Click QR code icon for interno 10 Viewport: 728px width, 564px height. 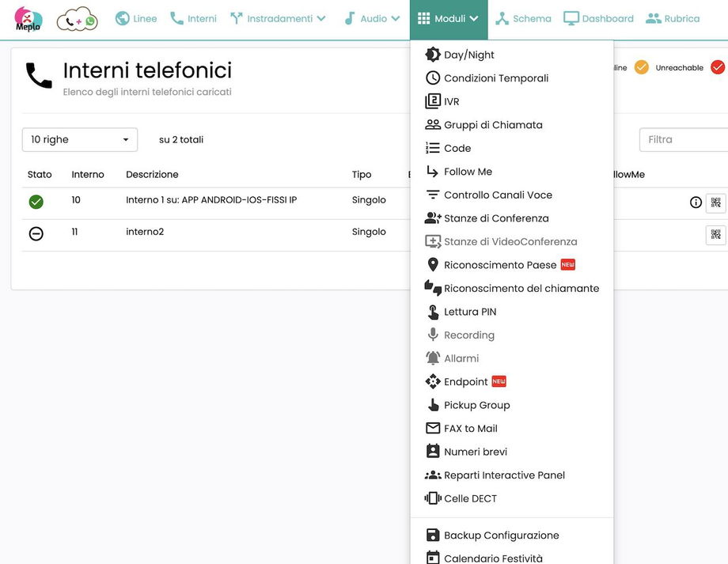coord(715,203)
